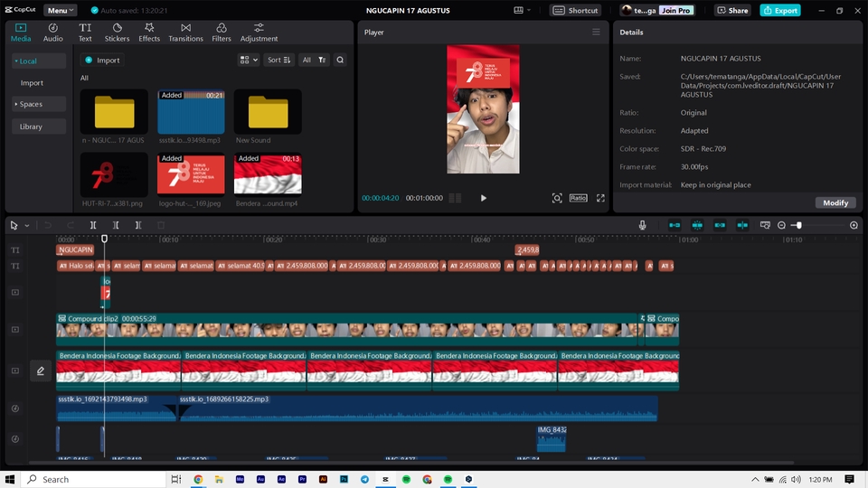The height and width of the screenshot is (488, 868).
Task: Toggle main track magnet
Action: (675, 225)
